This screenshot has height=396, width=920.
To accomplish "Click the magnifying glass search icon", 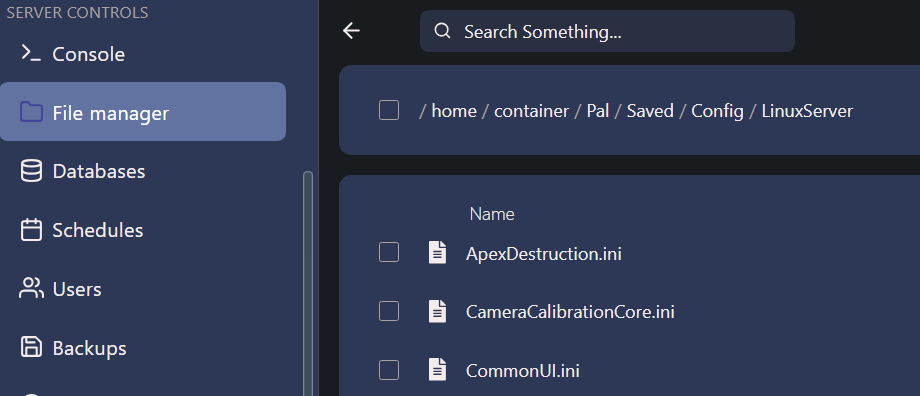I will point(442,31).
